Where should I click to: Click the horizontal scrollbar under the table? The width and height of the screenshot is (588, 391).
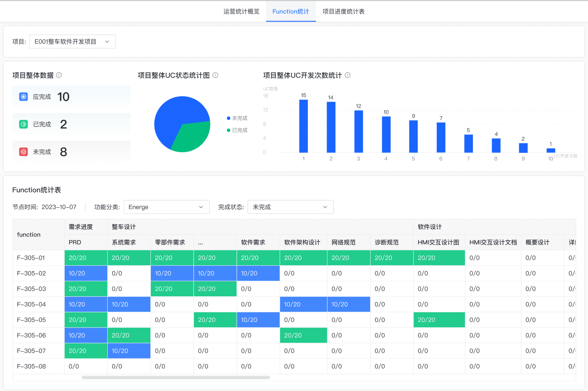(176, 378)
